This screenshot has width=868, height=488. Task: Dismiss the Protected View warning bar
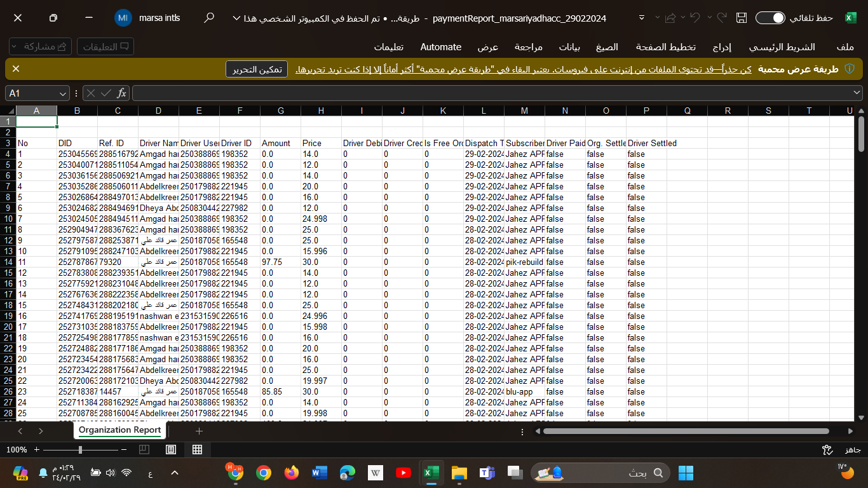[x=16, y=69]
